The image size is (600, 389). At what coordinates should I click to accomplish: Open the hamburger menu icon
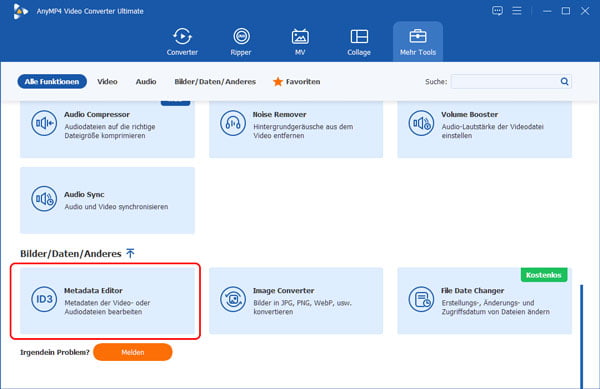(x=517, y=11)
